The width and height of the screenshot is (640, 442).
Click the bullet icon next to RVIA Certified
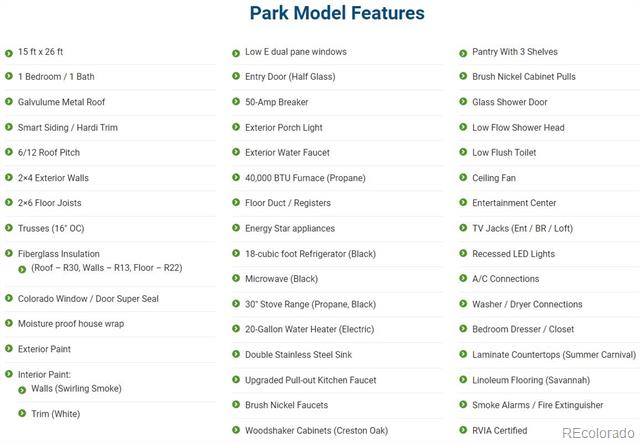463,430
